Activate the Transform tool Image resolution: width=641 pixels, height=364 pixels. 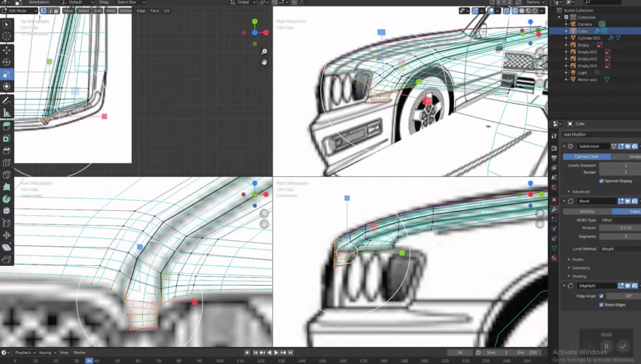coord(6,87)
